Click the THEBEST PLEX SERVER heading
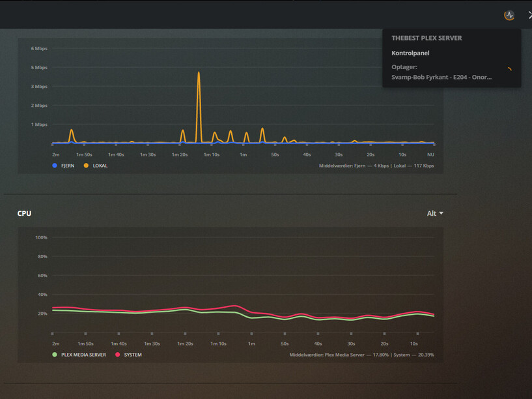The width and height of the screenshot is (532, 399). (x=427, y=38)
